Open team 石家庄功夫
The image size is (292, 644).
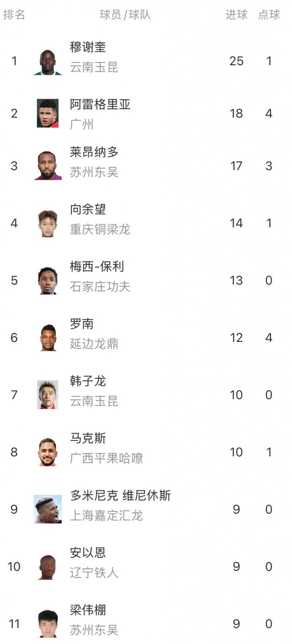click(100, 287)
